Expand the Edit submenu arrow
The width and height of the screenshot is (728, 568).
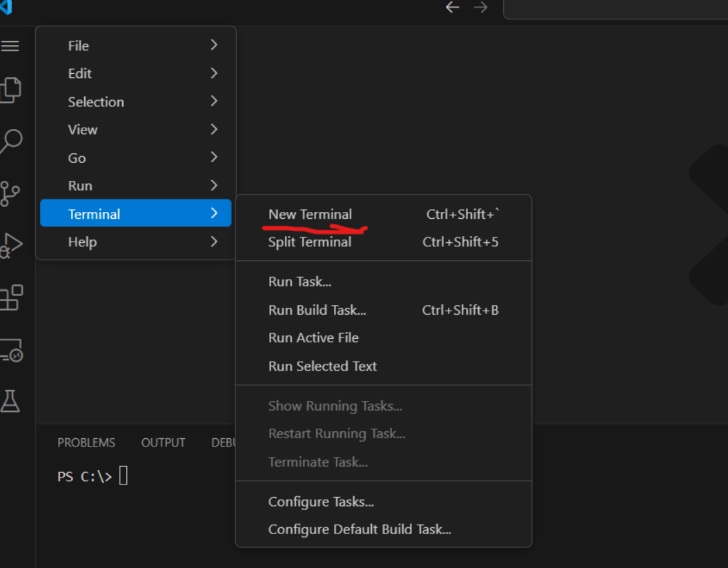214,73
